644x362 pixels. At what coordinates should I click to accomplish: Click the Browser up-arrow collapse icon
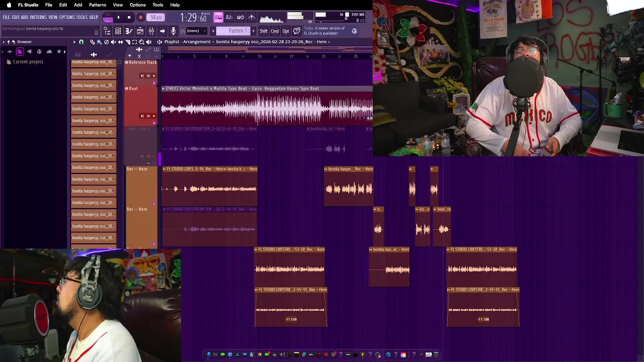tap(9, 42)
